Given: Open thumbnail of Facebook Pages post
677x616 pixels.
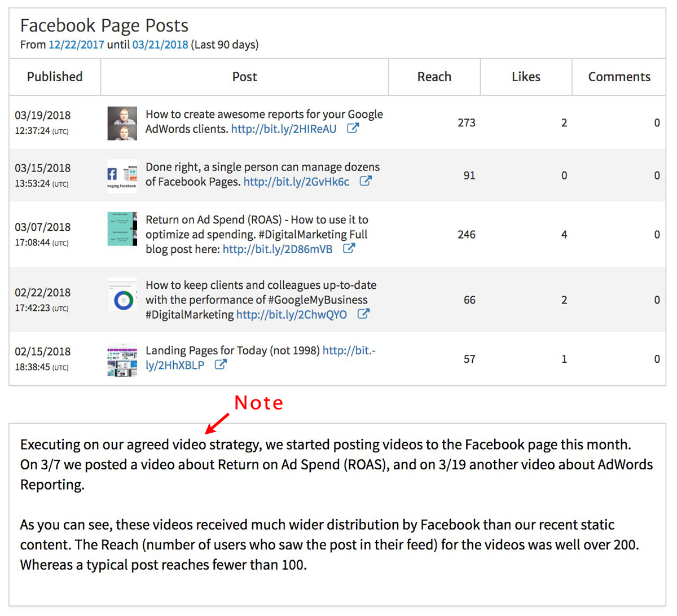Looking at the screenshot, I should (x=122, y=176).
